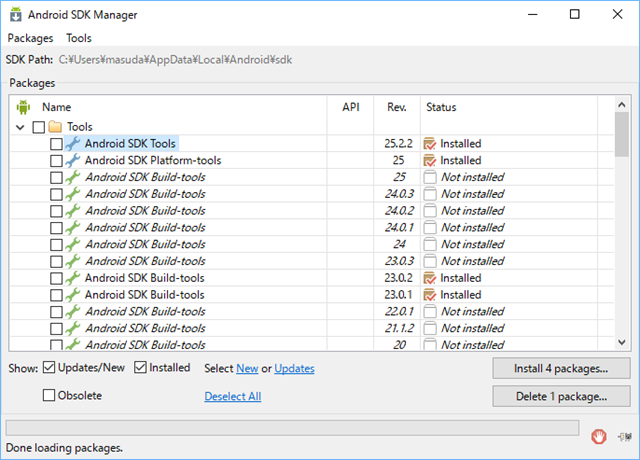Click the log window icon at bottom right
The image size is (640, 460).
(624, 436)
